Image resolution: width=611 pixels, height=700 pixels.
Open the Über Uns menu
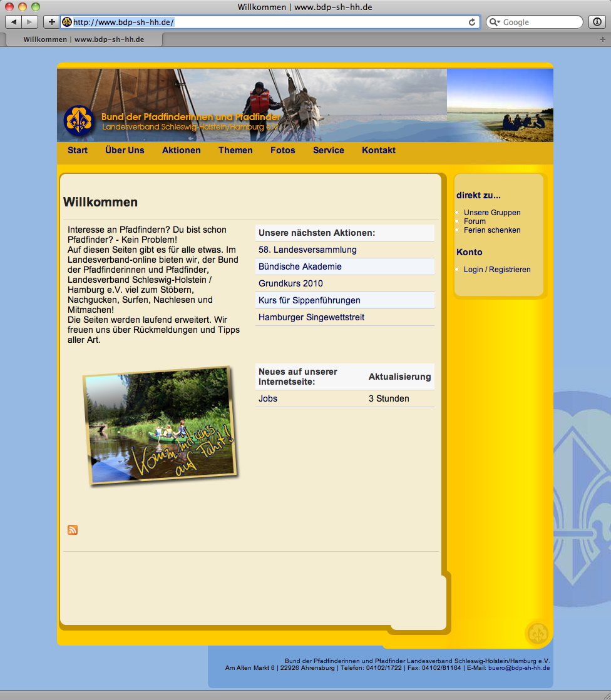point(125,150)
